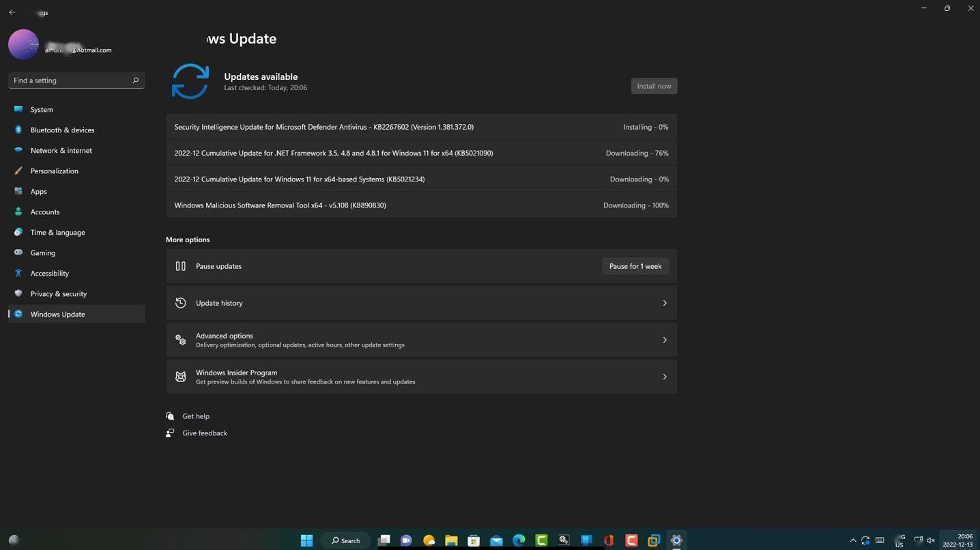The image size is (980, 550).
Task: Select Cumulative Update KB5021234 row
Action: (421, 179)
